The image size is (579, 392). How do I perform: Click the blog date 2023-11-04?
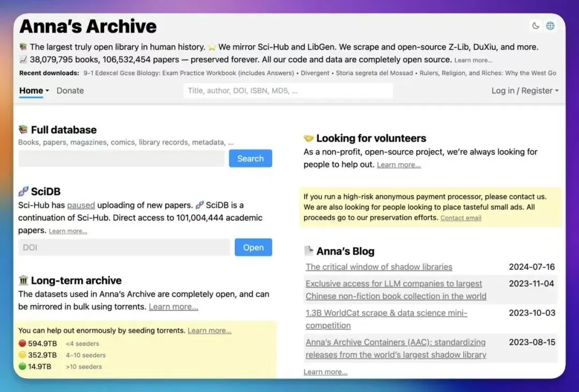pyautogui.click(x=532, y=284)
